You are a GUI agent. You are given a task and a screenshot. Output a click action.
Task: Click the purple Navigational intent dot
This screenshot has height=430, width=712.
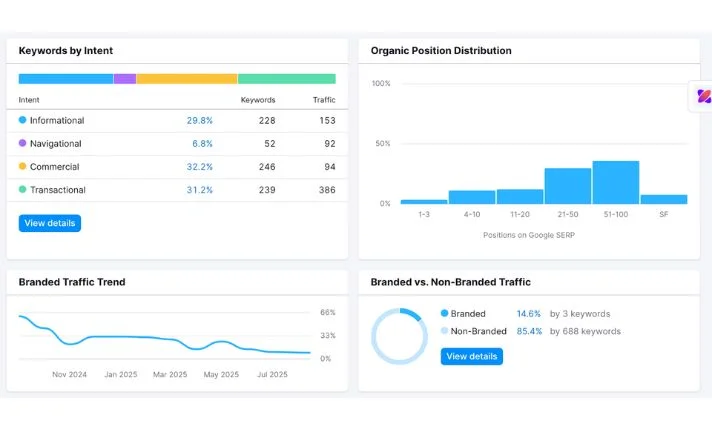point(23,143)
